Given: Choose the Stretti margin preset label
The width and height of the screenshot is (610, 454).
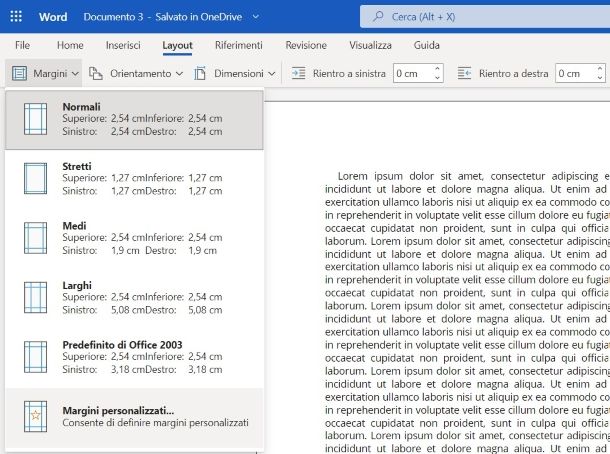Looking at the screenshot, I should coord(77,166).
